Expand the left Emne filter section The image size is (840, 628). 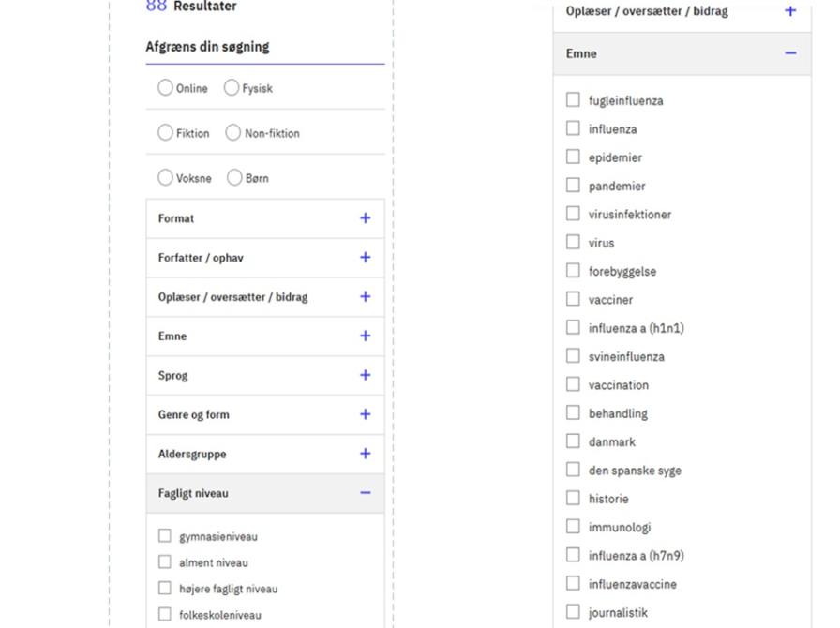(x=365, y=336)
